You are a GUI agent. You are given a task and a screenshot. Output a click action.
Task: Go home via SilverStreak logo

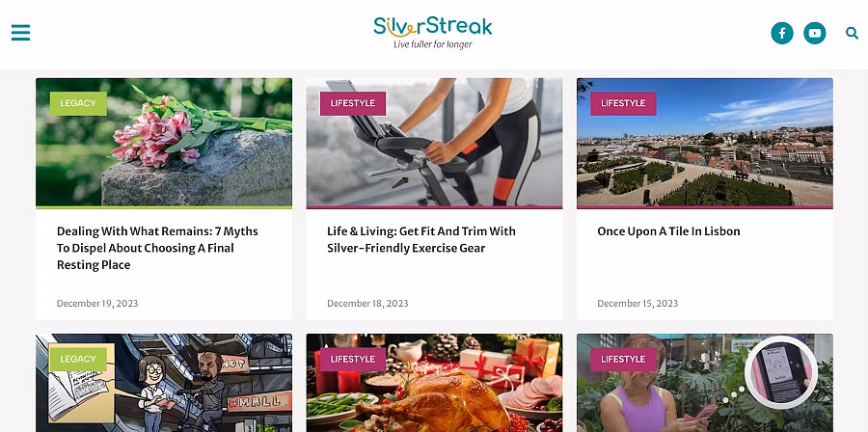coord(433,33)
